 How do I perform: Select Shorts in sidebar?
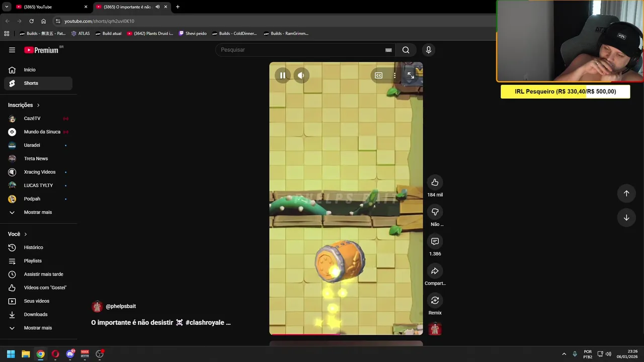[x=38, y=83]
